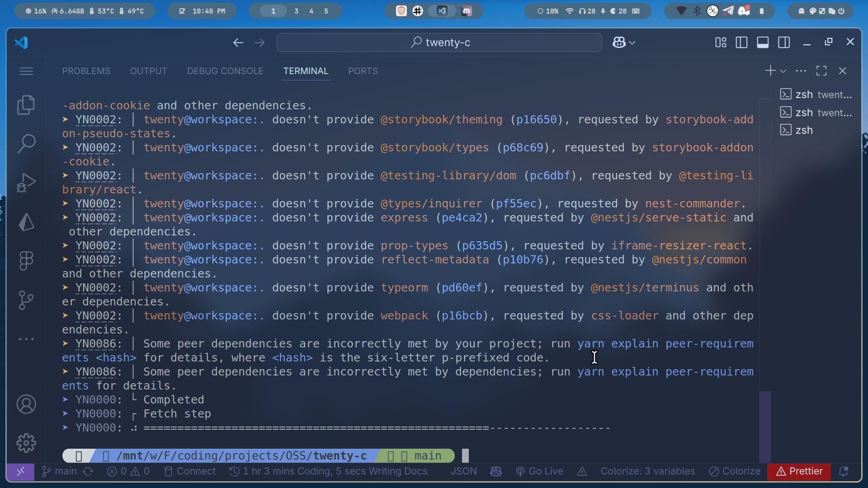
Task: Open Brave browser from the top bar
Action: (x=401, y=11)
